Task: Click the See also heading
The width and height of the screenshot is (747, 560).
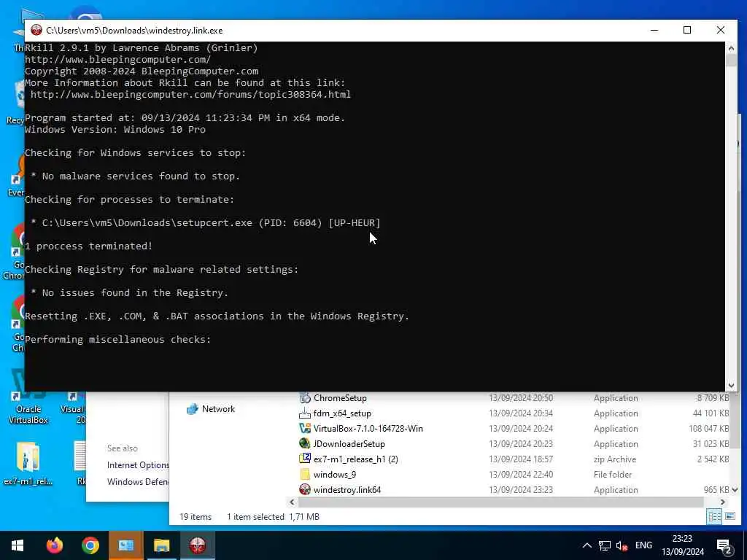Action: [x=123, y=448]
